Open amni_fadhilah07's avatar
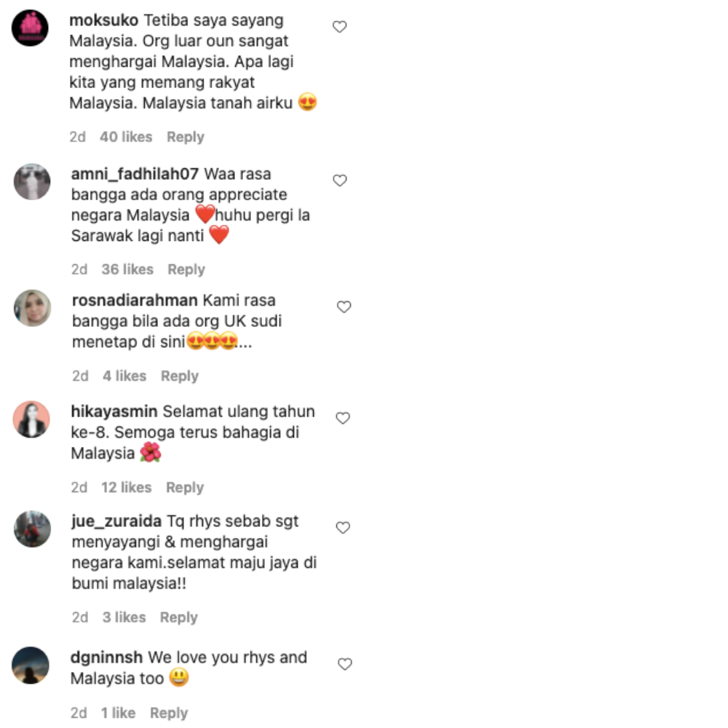 point(32,181)
